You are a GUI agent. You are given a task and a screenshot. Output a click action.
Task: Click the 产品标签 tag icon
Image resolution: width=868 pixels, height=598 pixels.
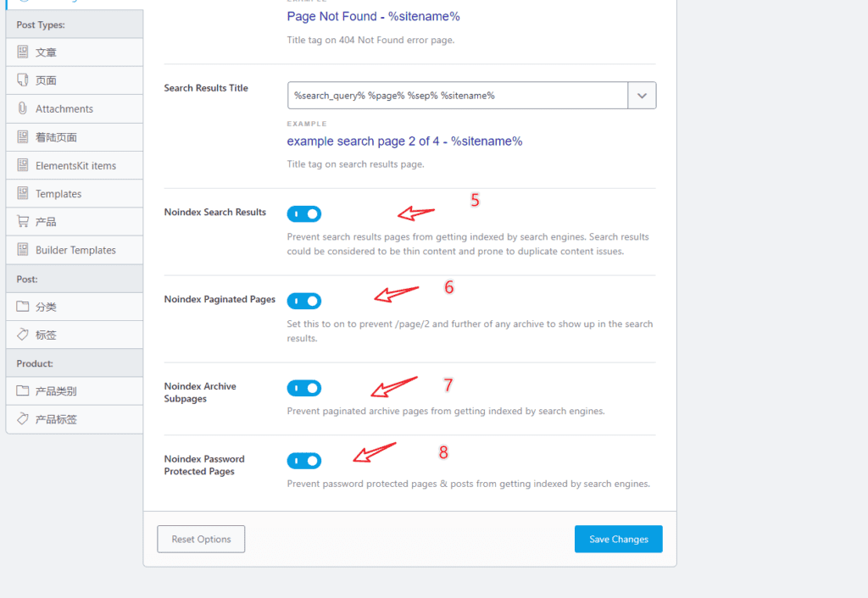(23, 418)
